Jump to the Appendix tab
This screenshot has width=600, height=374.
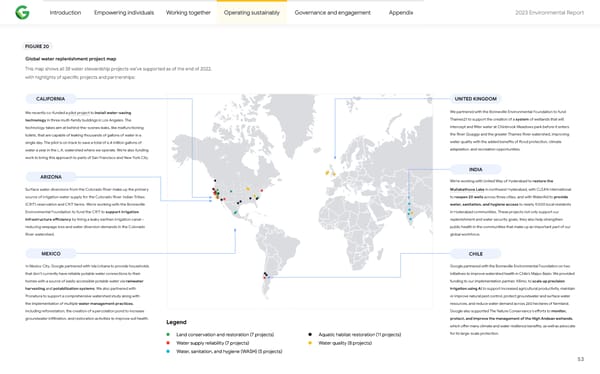[x=401, y=13]
